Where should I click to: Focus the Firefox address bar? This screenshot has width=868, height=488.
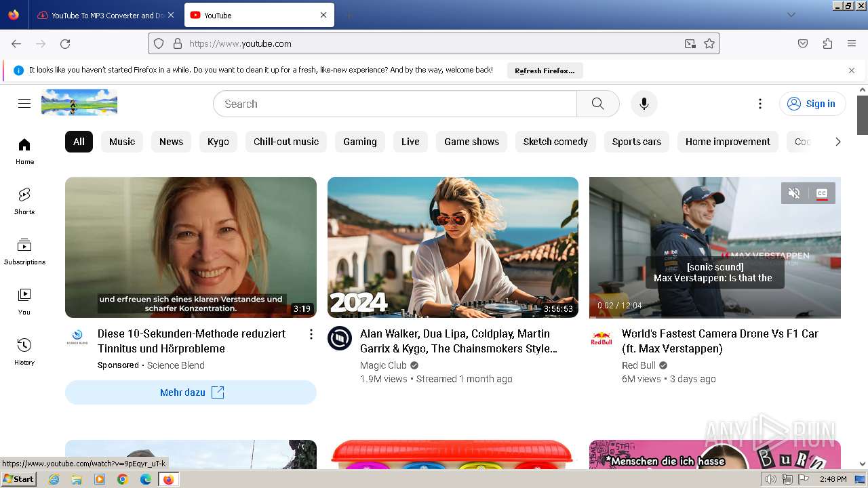(x=434, y=43)
